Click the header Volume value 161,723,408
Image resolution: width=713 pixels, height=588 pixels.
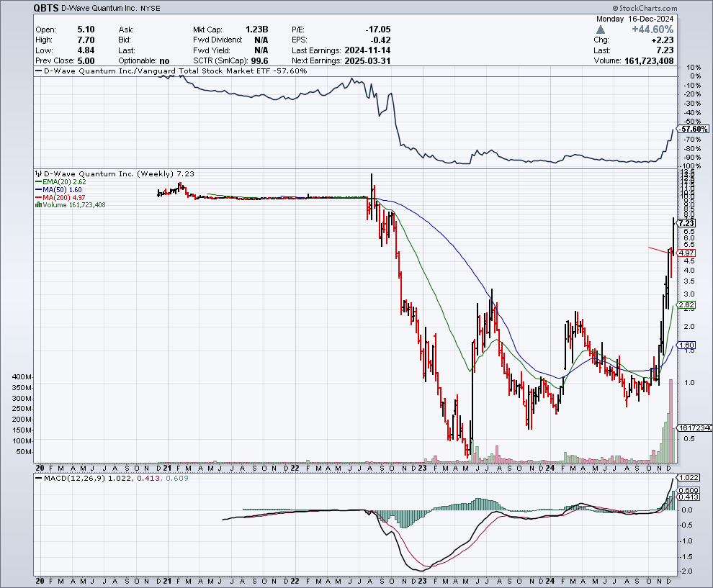coord(649,61)
